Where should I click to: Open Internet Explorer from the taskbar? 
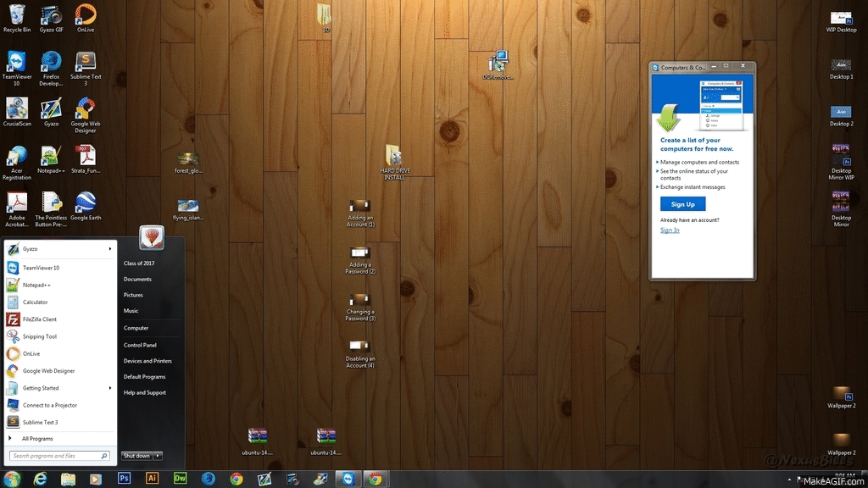(x=40, y=479)
